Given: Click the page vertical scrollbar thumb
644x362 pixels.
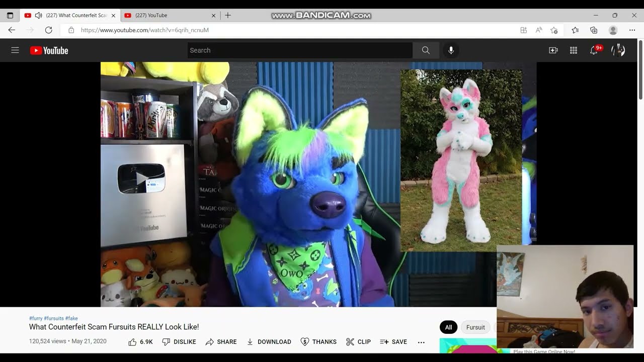Looking at the screenshot, I should pos(640,69).
